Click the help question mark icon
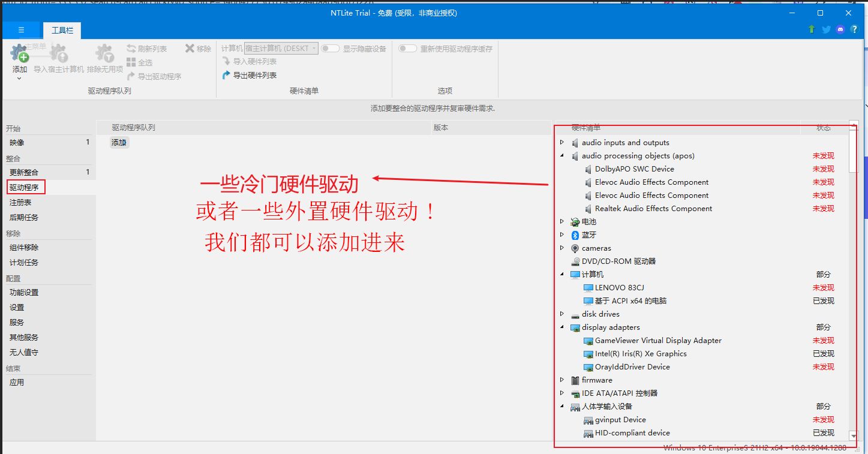Image resolution: width=868 pixels, height=454 pixels. click(x=854, y=29)
